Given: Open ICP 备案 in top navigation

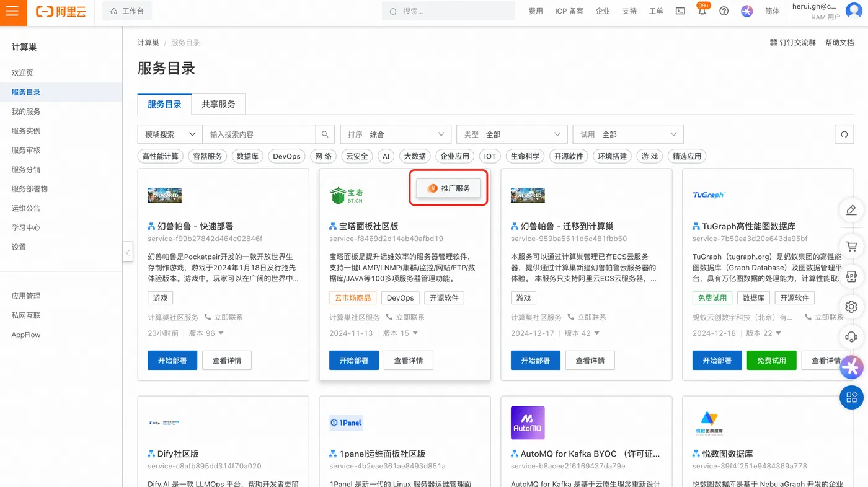Looking at the screenshot, I should [x=569, y=11].
